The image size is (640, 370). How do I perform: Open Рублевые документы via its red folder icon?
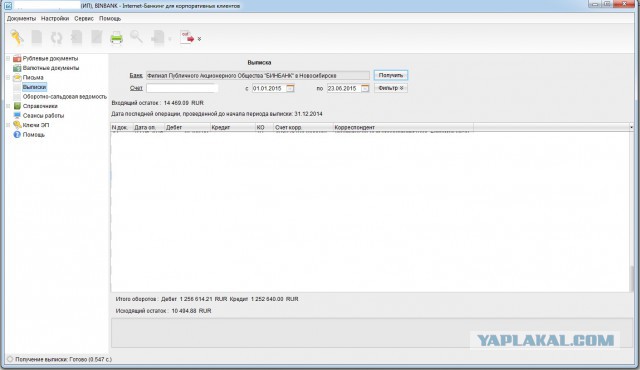click(x=17, y=59)
